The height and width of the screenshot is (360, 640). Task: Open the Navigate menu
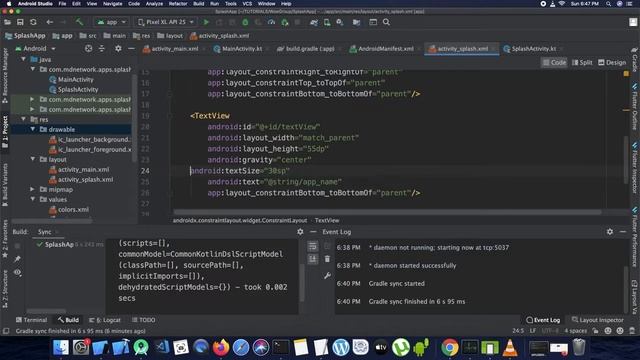pos(112,4)
